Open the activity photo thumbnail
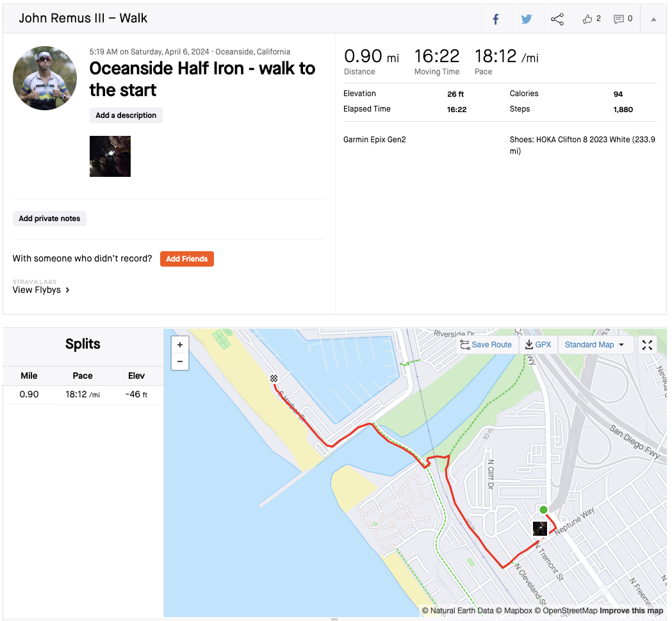Image resolution: width=672 pixels, height=621 pixels. coord(110,156)
